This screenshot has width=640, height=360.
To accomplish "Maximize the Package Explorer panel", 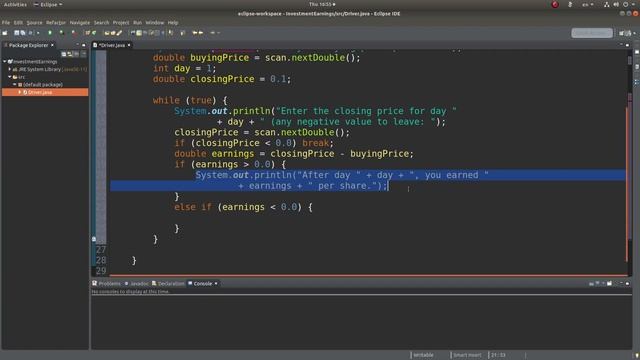I will coord(84,45).
